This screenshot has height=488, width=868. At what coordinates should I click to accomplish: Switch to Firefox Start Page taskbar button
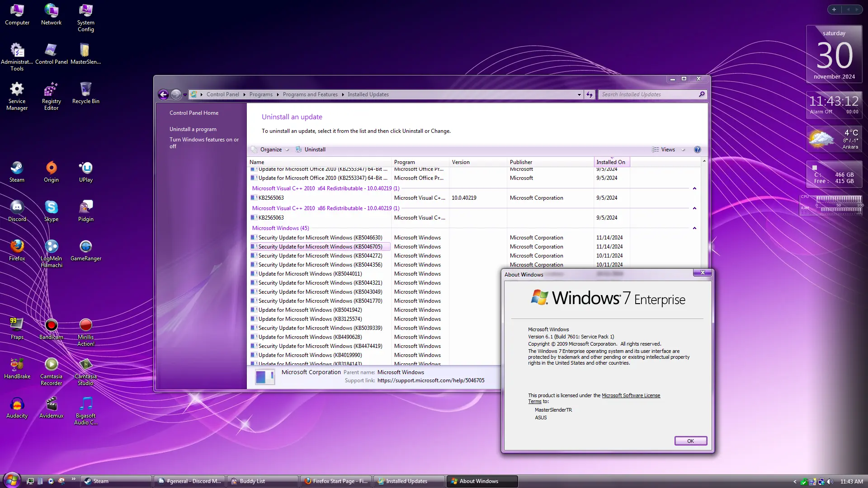click(x=336, y=481)
